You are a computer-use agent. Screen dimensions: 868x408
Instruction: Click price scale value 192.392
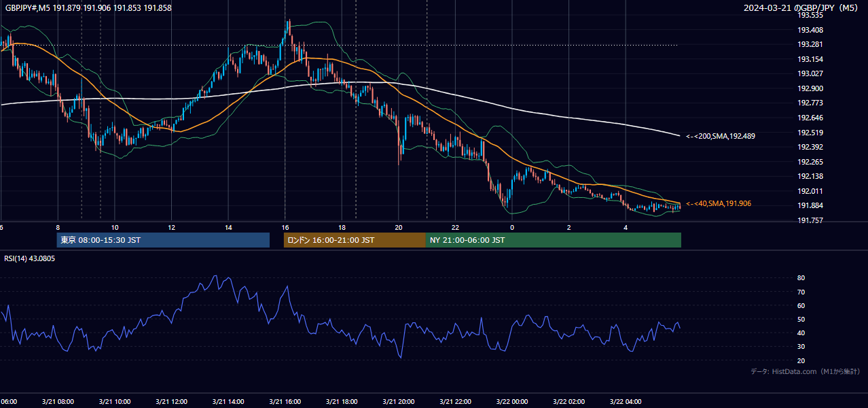810,147
